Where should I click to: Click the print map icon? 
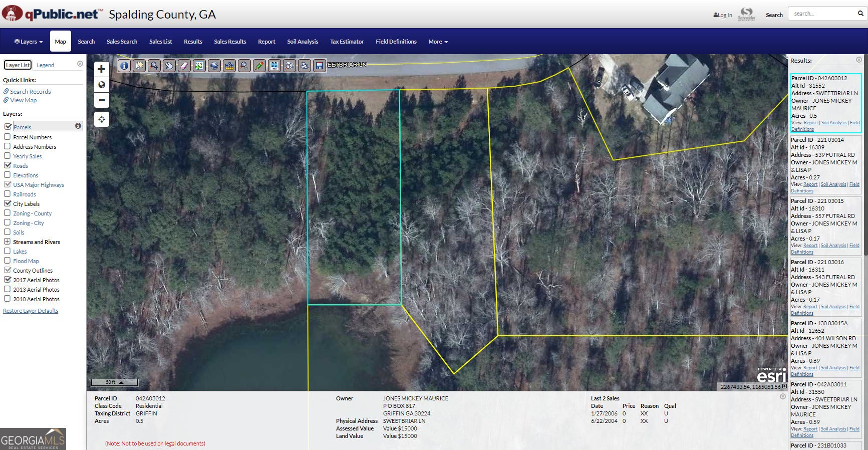coord(305,66)
